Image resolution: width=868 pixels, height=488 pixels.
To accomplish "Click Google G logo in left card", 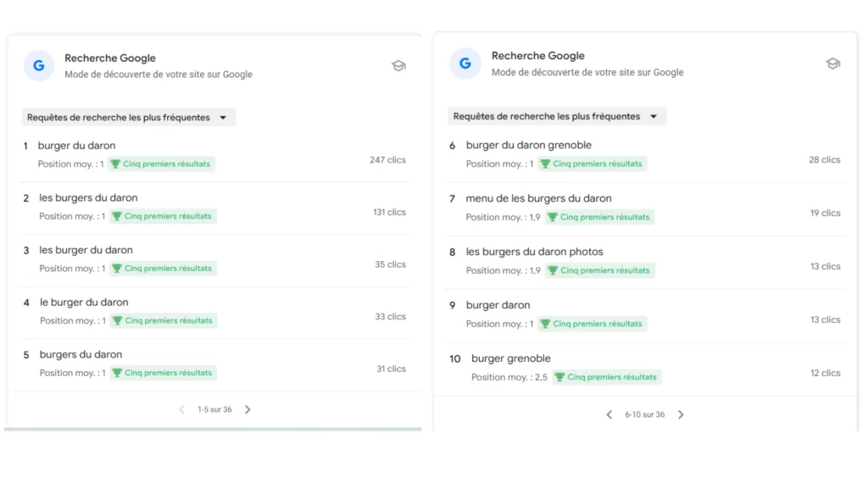I will click(39, 66).
